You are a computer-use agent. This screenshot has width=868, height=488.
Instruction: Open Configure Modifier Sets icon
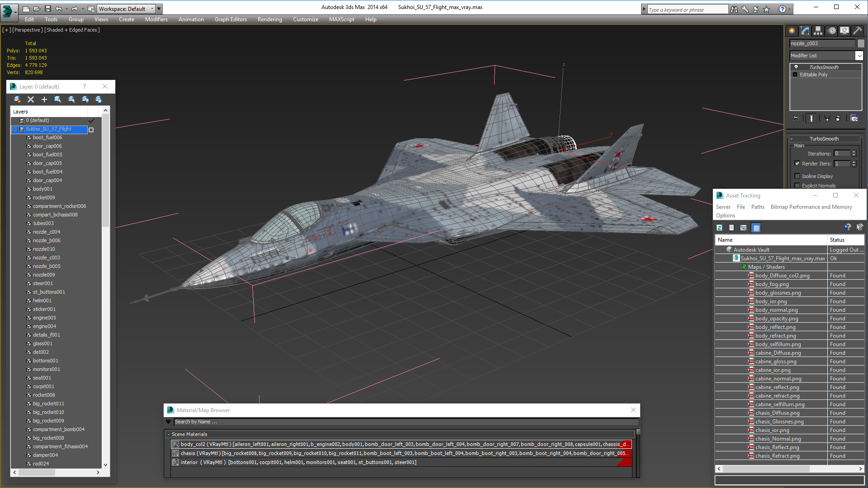click(854, 118)
